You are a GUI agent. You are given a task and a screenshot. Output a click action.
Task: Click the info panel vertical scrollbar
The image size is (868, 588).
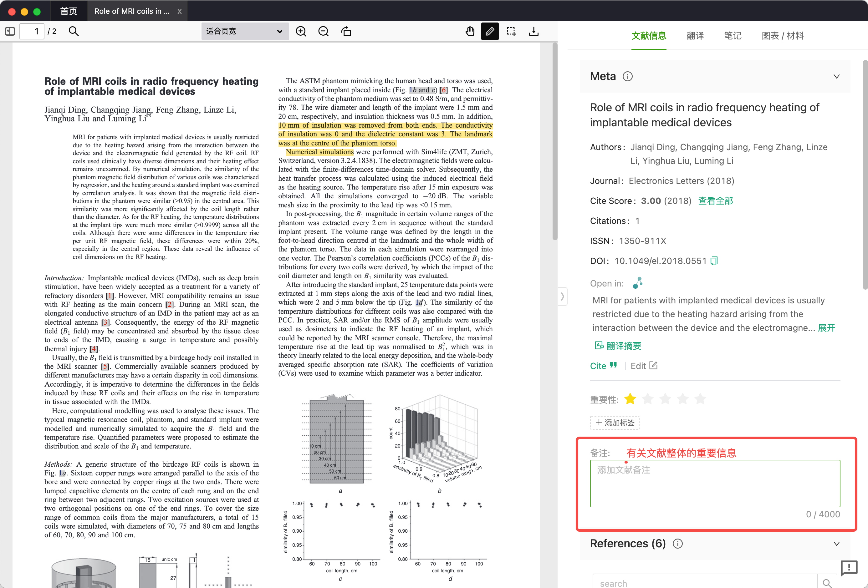[865, 175]
